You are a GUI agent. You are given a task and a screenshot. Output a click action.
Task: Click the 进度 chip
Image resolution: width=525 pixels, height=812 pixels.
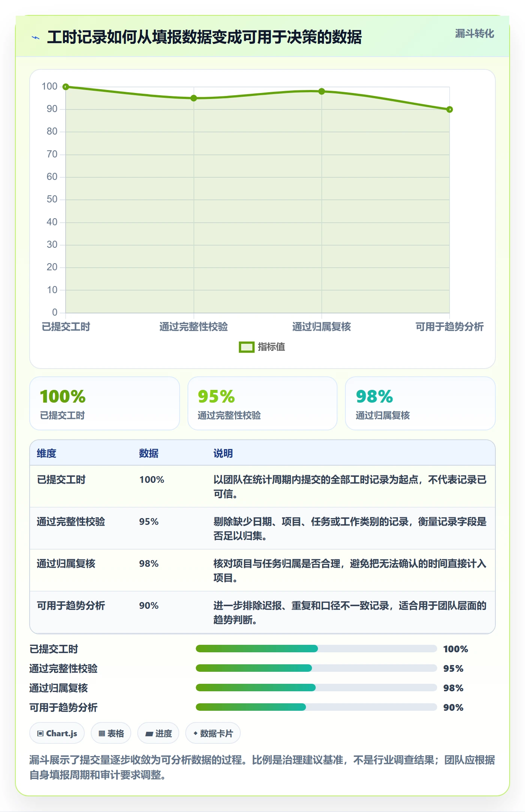coord(158,733)
